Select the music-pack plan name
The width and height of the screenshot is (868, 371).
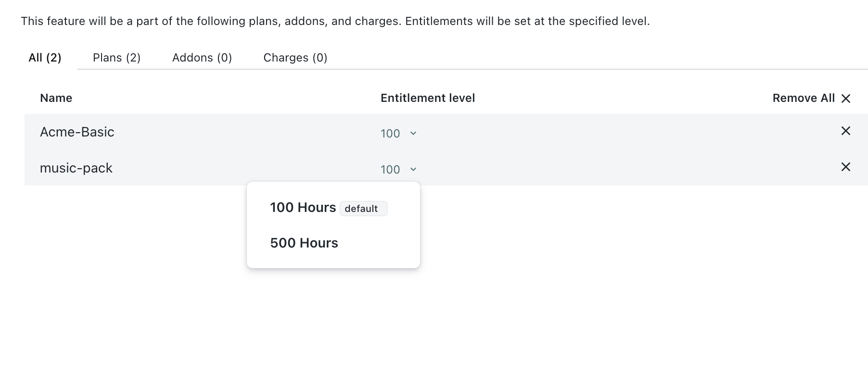[76, 168]
